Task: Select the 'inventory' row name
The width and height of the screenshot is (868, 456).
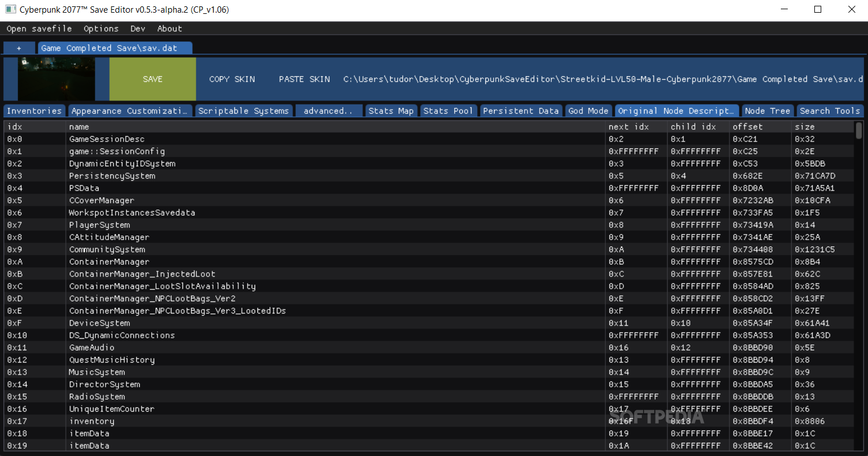Action: [92, 421]
